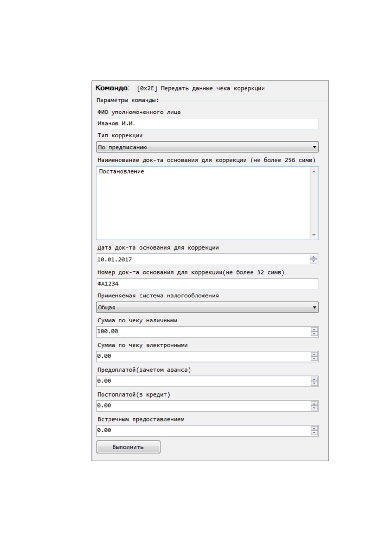
Task: Decrease the date 10.01.2017 with down arrow
Action: tap(314, 261)
